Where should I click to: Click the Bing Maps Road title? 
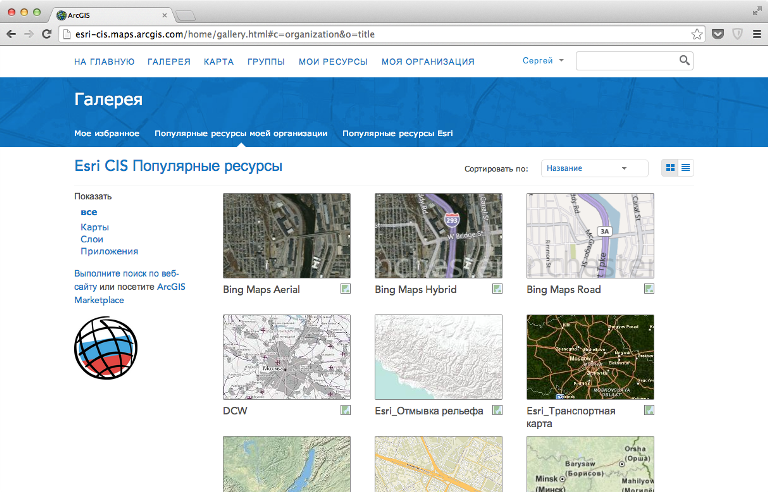[563, 290]
